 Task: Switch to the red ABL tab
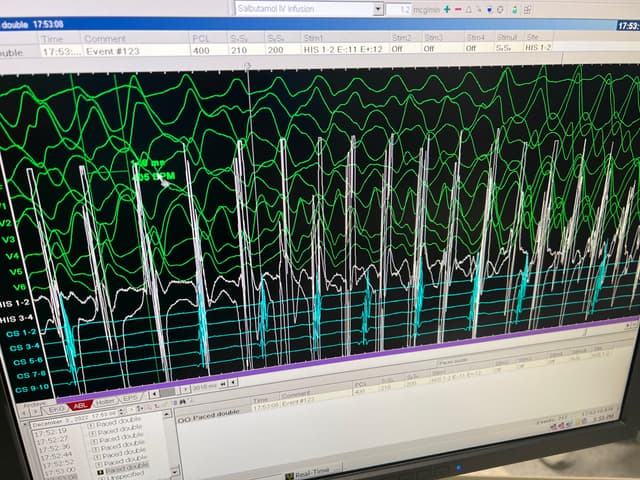click(80, 405)
